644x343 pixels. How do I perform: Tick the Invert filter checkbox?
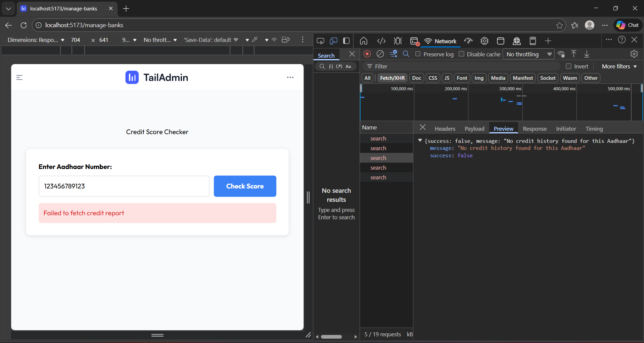tap(568, 66)
